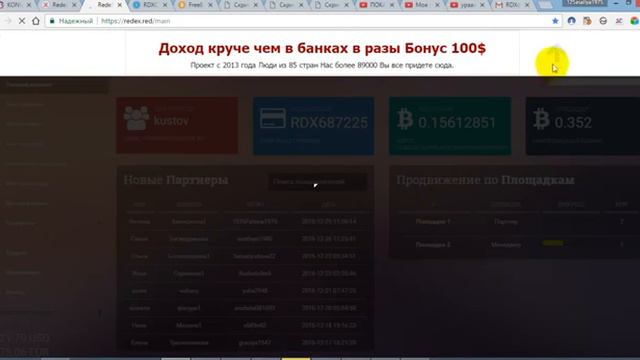Open the green 0.15612851 balance card
The image size is (640, 360).
click(450, 125)
